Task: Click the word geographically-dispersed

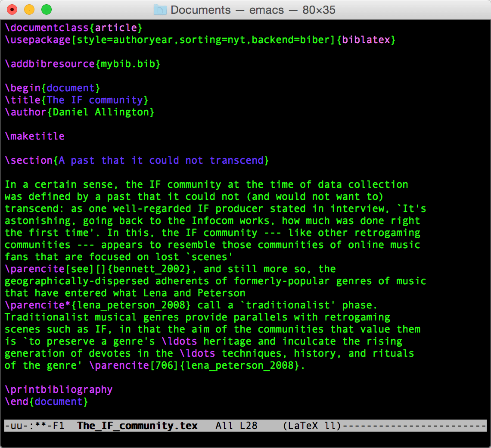Action: tap(77, 281)
